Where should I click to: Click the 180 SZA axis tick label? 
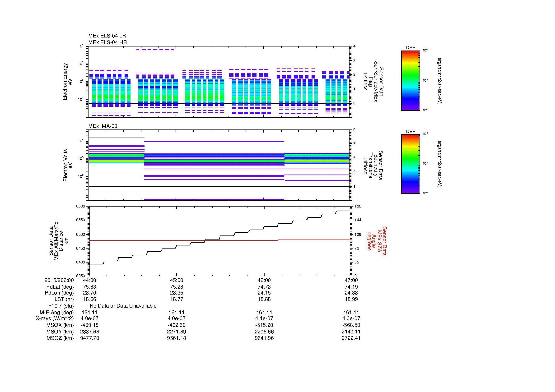tap(357, 206)
